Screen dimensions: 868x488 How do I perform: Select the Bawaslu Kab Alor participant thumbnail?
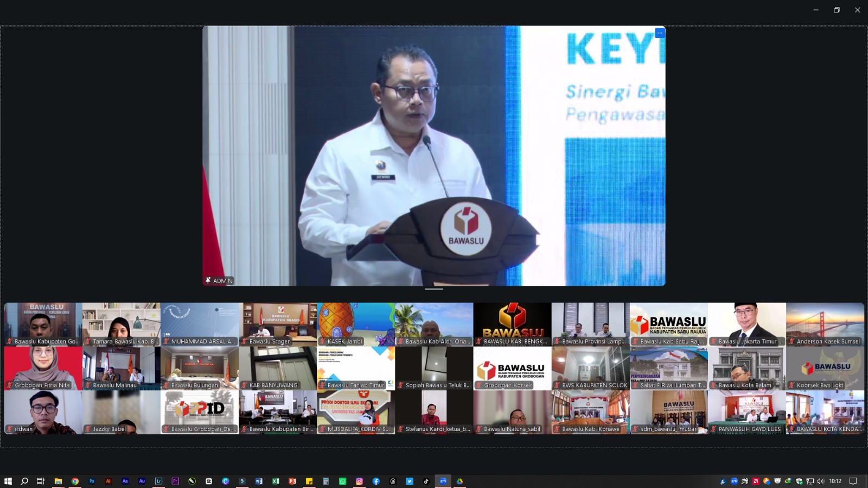coord(434,324)
